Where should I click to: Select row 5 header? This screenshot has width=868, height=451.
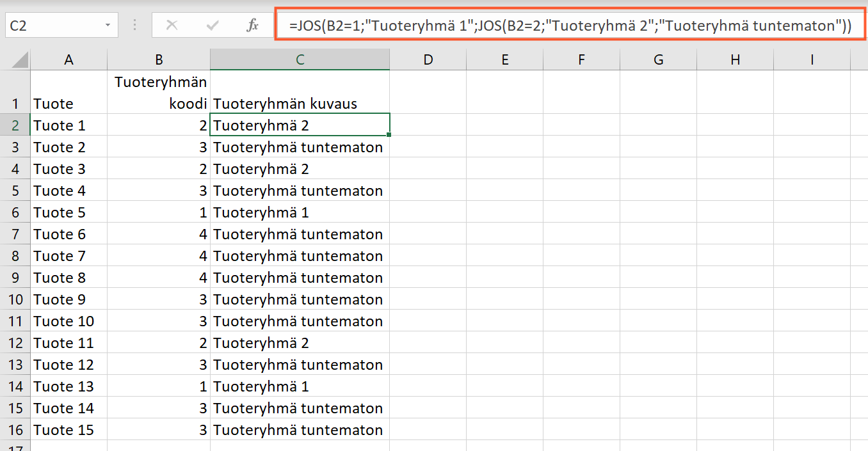(x=15, y=191)
